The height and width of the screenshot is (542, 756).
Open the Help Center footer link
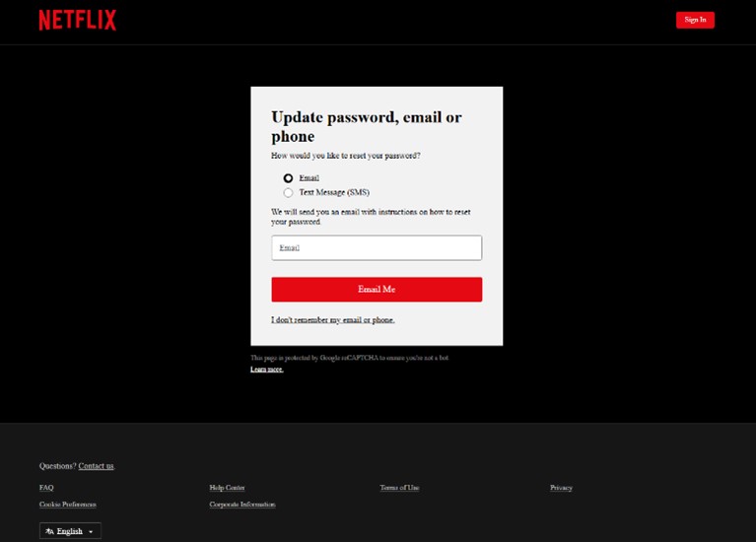[227, 488]
